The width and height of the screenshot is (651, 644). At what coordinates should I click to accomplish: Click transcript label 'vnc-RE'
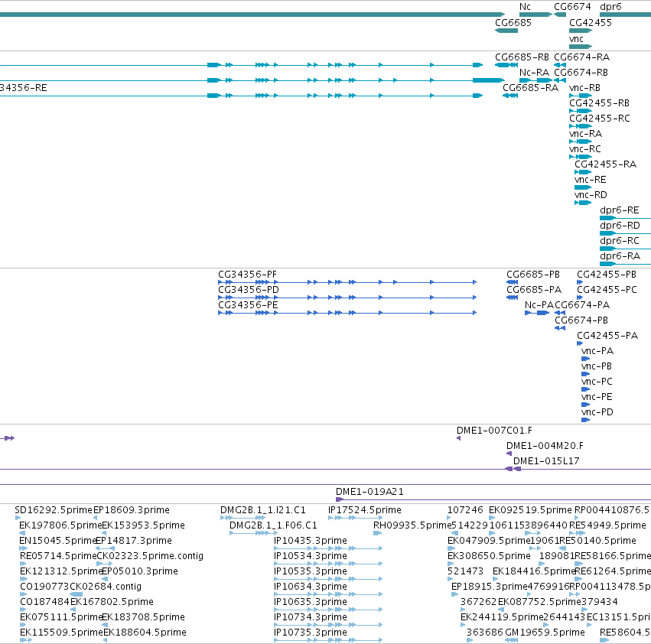[591, 180]
